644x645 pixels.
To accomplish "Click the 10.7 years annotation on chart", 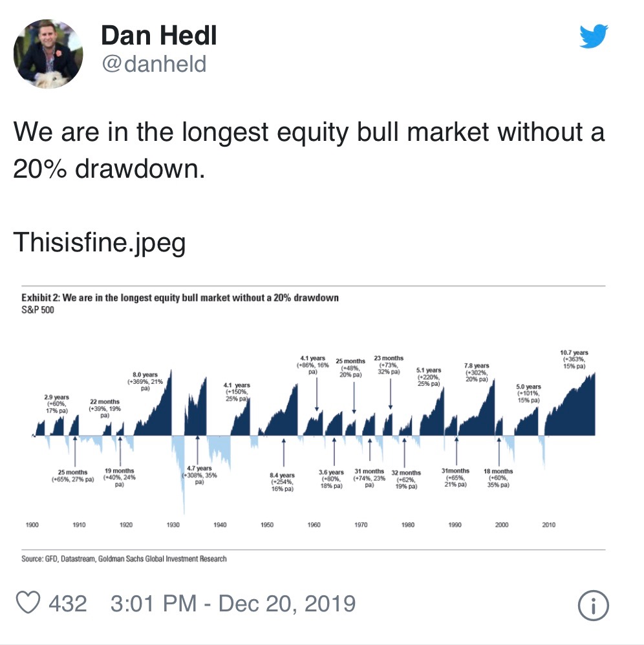I will point(573,359).
